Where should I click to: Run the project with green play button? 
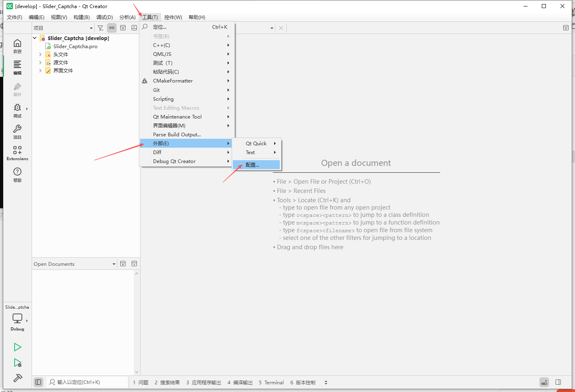point(17,347)
